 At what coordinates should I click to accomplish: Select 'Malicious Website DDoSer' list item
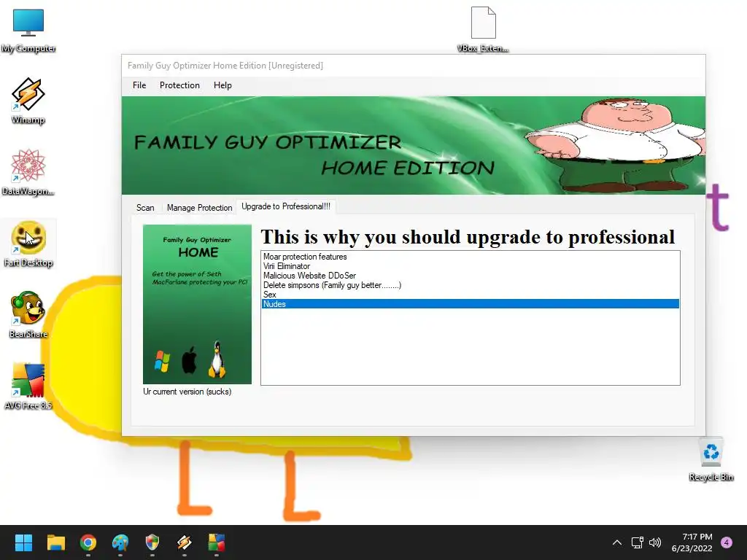tap(471, 276)
